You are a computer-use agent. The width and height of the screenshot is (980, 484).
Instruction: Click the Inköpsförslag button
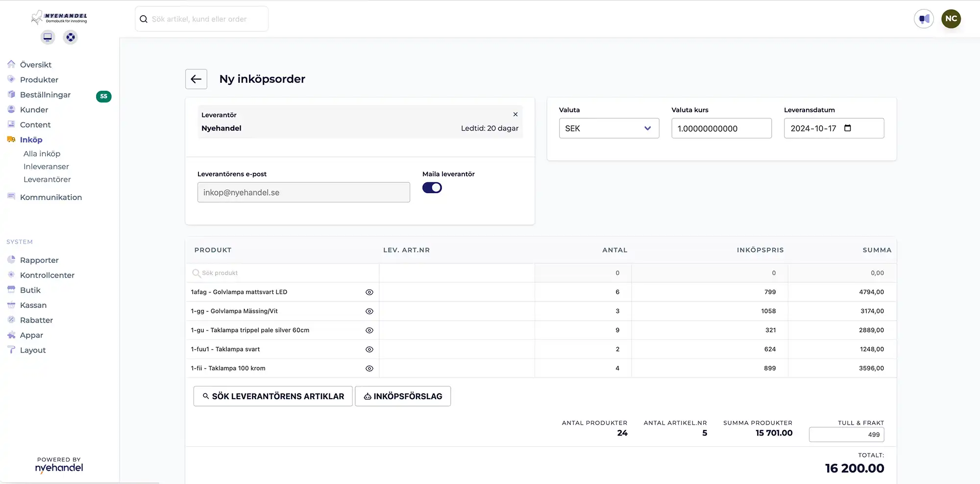pos(402,396)
